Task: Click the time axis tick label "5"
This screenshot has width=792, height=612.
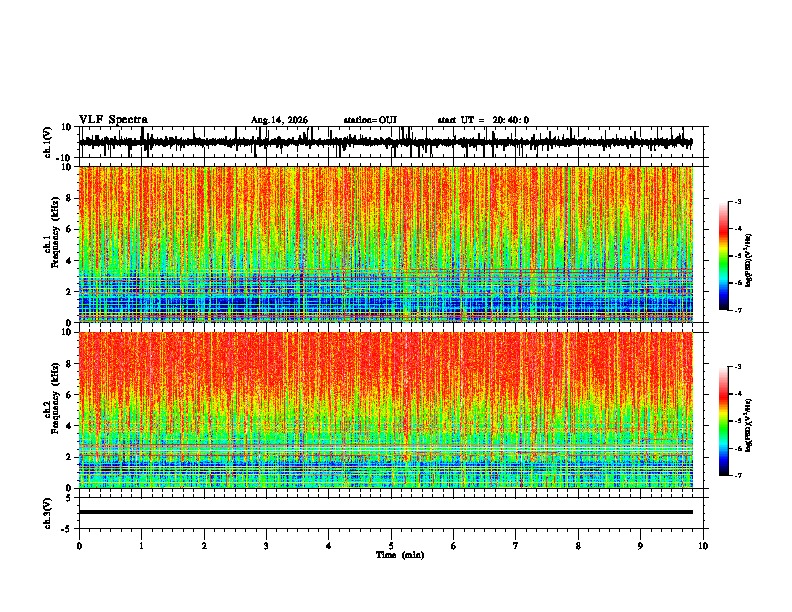Action: pos(391,546)
